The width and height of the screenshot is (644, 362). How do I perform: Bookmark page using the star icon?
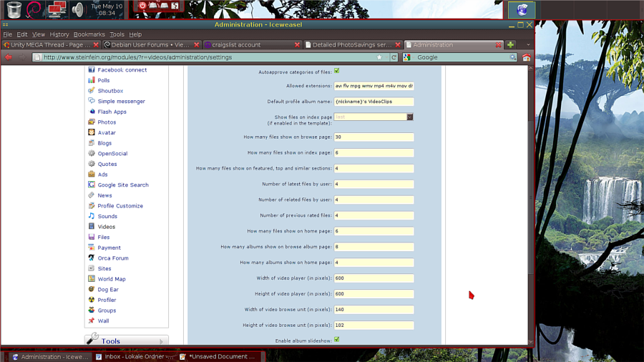coord(379,57)
